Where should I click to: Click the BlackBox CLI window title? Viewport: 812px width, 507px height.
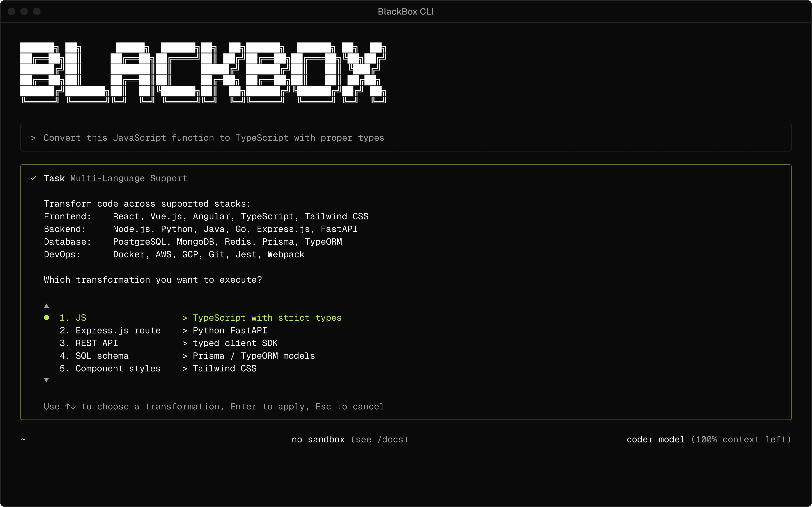405,12
